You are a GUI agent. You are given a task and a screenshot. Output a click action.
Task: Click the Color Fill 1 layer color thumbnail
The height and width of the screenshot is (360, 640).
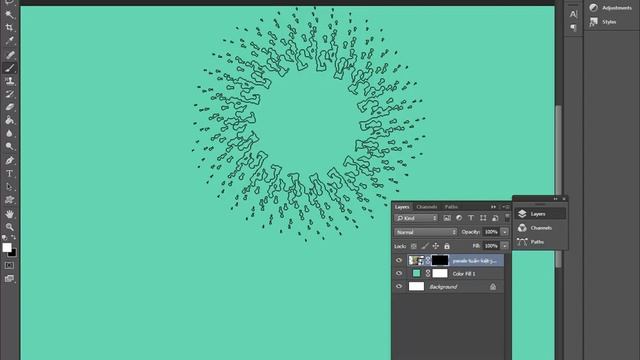[416, 273]
